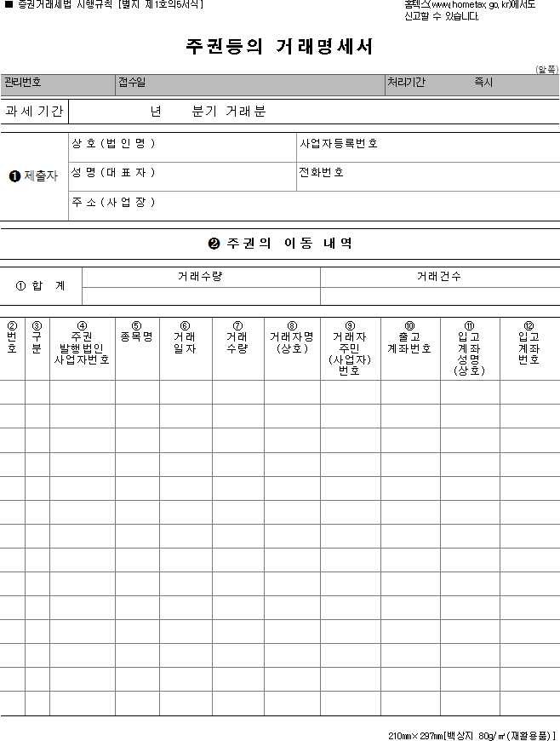
Task: Select the ⑥ 거래일자 column header
Action: tap(186, 348)
